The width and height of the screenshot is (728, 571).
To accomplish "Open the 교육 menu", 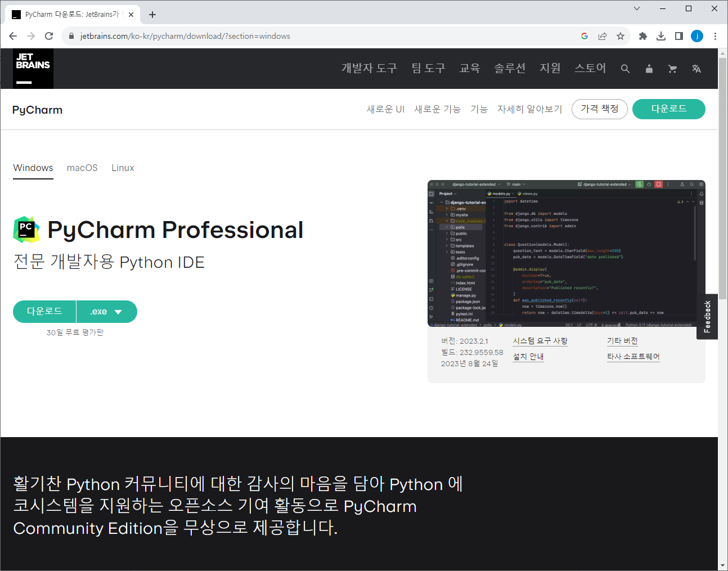I will (x=470, y=68).
